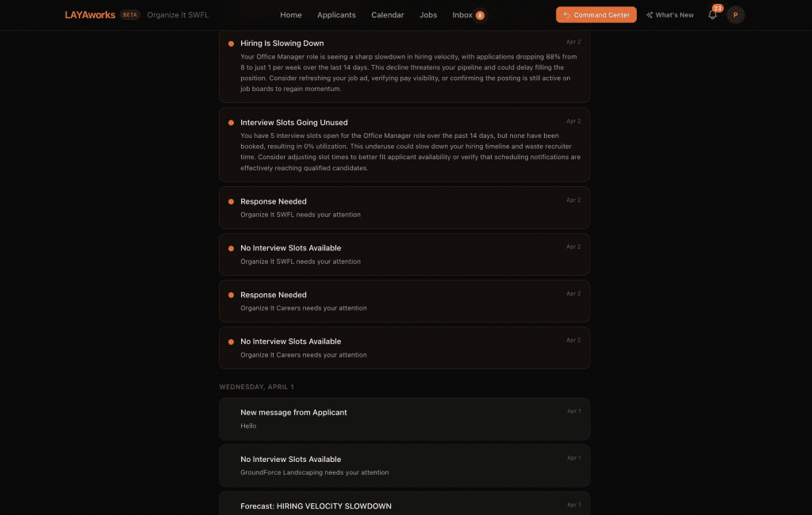
Task: Go to the Home tab
Action: click(x=291, y=15)
